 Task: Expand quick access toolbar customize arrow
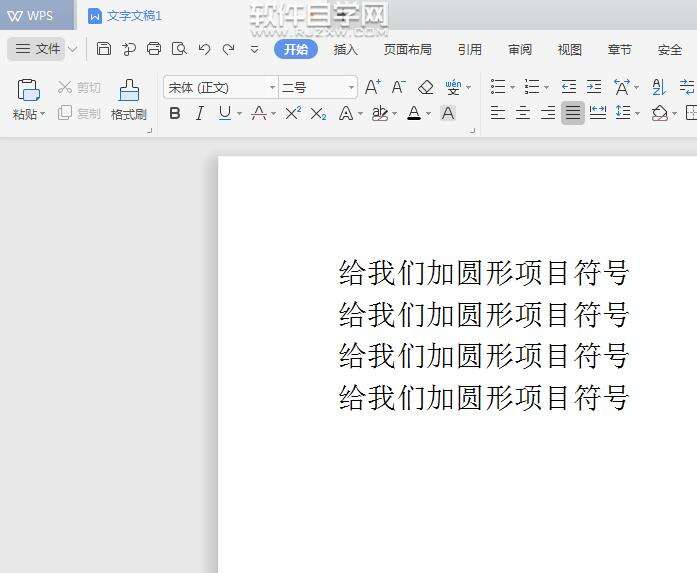pos(254,49)
